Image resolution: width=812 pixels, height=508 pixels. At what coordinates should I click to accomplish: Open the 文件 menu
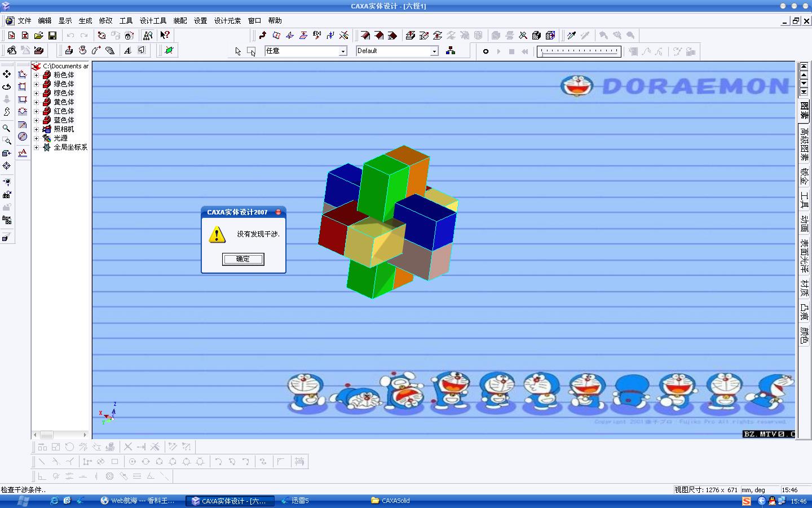[24, 21]
